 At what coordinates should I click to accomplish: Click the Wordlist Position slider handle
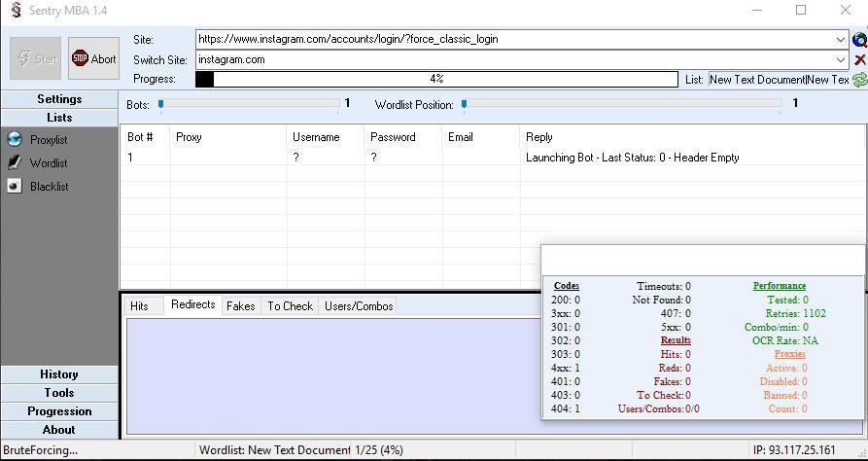[464, 104]
